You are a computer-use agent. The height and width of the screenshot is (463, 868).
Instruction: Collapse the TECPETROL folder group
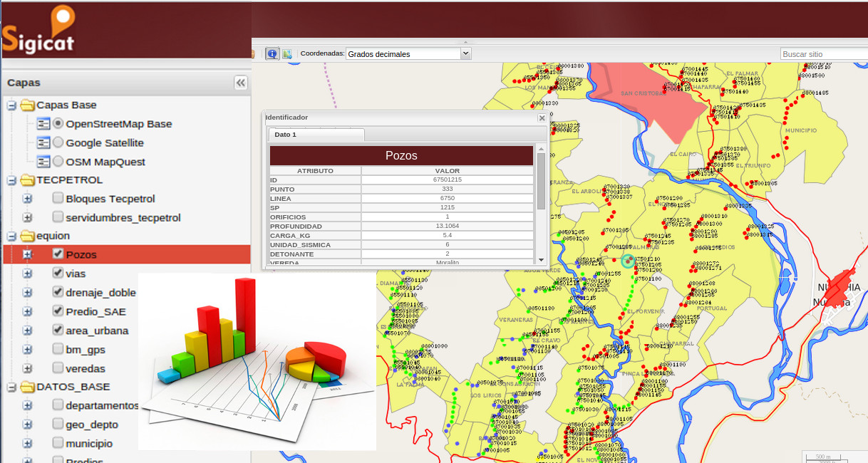[x=11, y=180]
